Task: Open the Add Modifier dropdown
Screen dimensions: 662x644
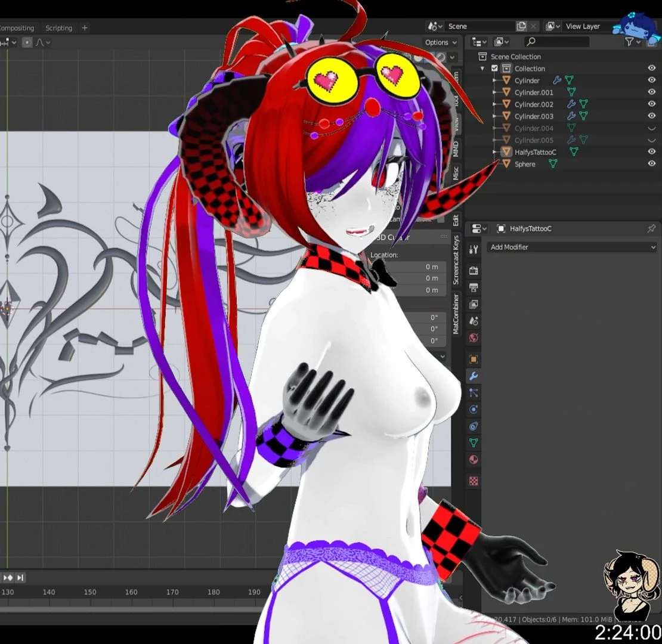Action: pyautogui.click(x=572, y=247)
